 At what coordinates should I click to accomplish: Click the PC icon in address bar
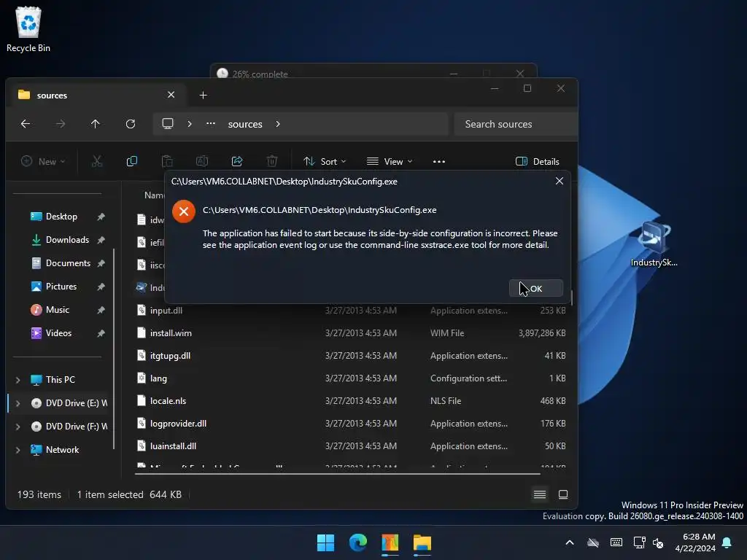click(168, 124)
